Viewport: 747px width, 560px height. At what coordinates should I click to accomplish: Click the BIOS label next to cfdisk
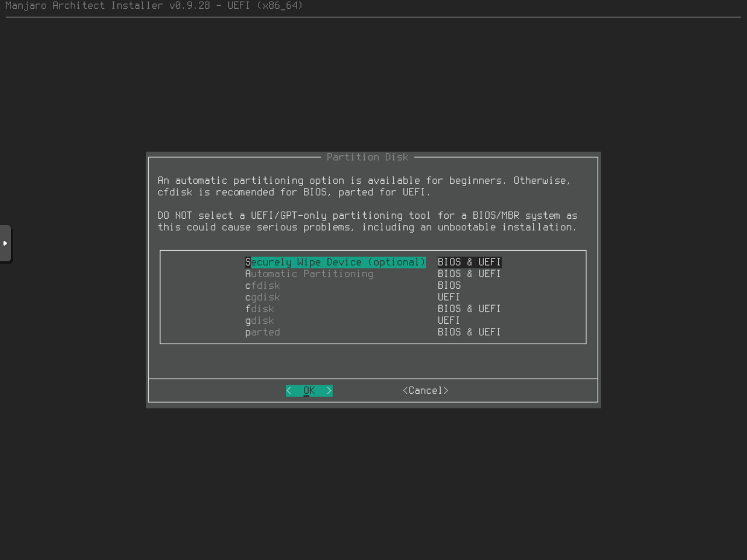point(449,285)
